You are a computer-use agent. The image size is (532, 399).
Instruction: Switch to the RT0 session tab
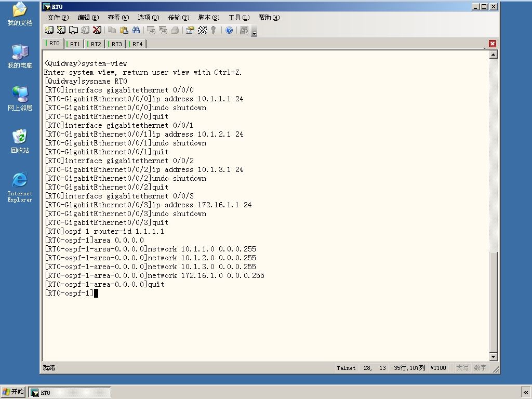52,44
